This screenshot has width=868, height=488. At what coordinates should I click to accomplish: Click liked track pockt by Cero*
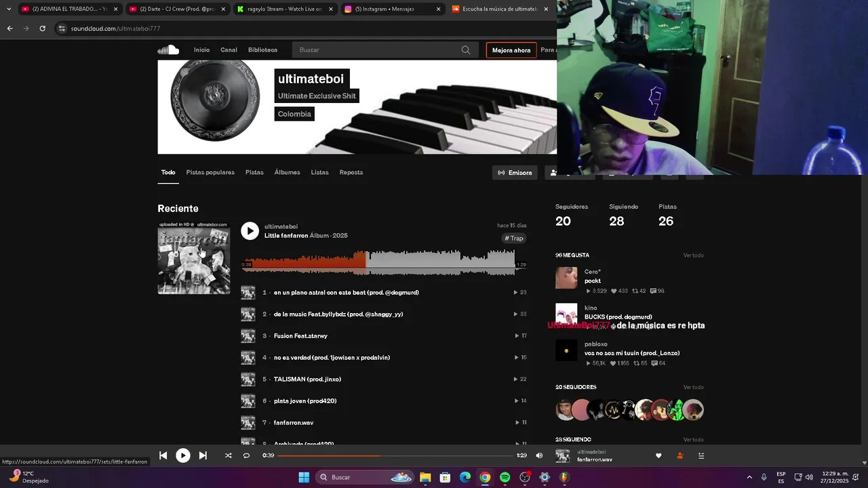coord(593,281)
